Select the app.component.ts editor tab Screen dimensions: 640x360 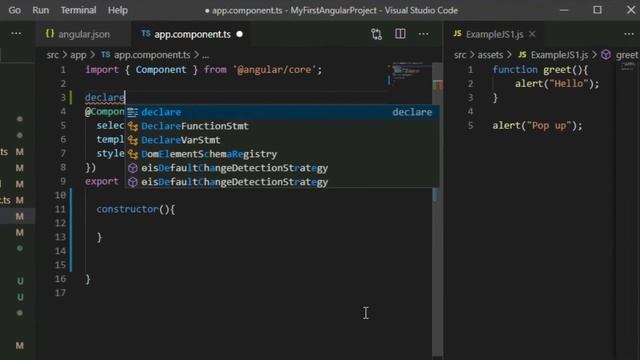(192, 34)
